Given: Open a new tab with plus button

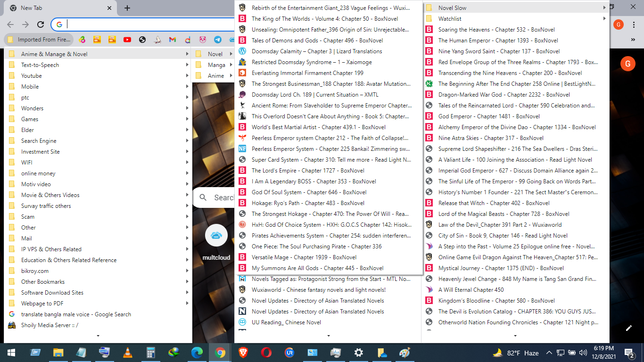Looking at the screenshot, I should pyautogui.click(x=127, y=8).
